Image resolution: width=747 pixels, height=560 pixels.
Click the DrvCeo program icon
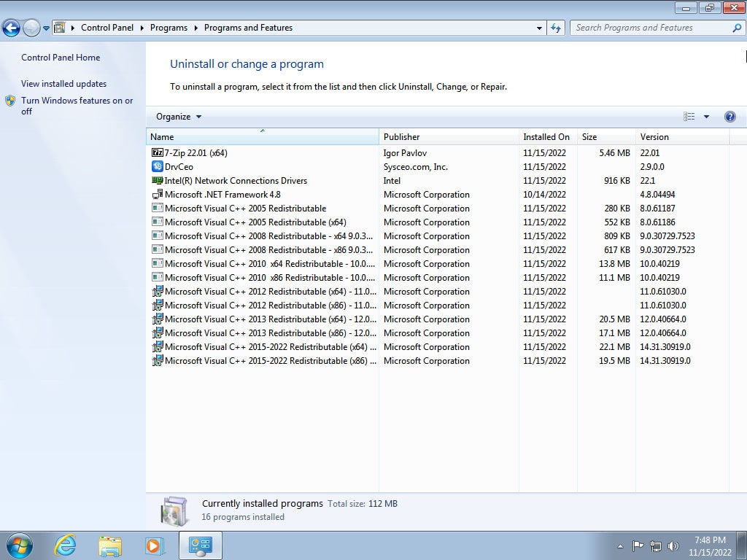pyautogui.click(x=158, y=167)
